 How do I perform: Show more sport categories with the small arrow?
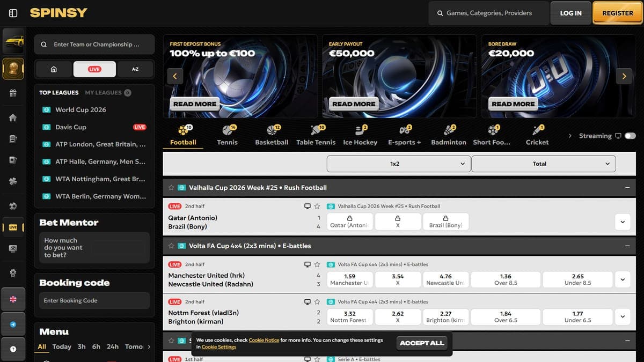(x=570, y=136)
